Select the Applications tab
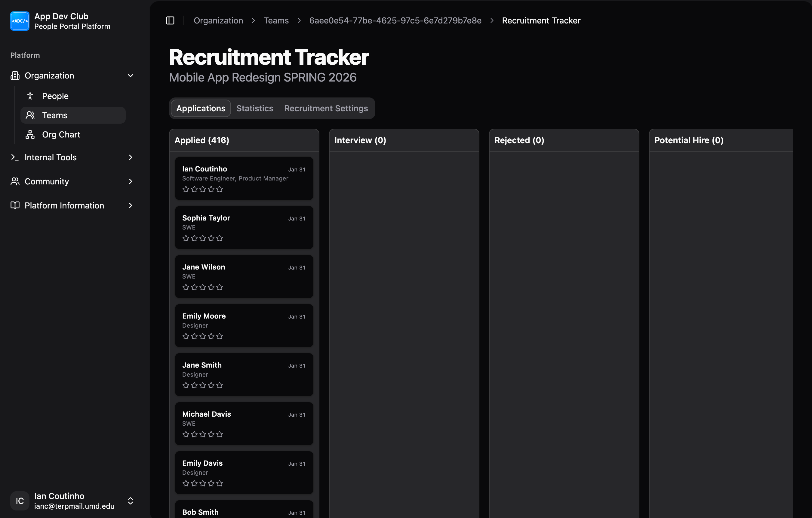This screenshot has height=518, width=812. coord(201,108)
